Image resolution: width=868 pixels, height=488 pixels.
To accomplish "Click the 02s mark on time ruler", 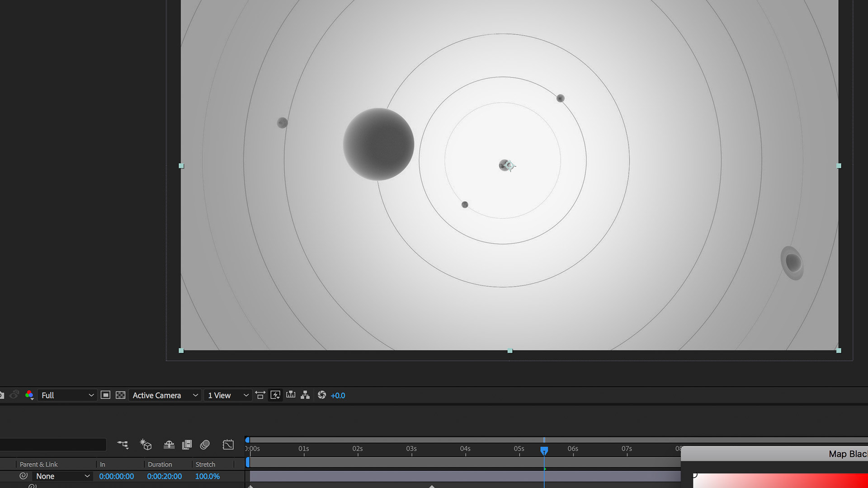I will pyautogui.click(x=358, y=449).
